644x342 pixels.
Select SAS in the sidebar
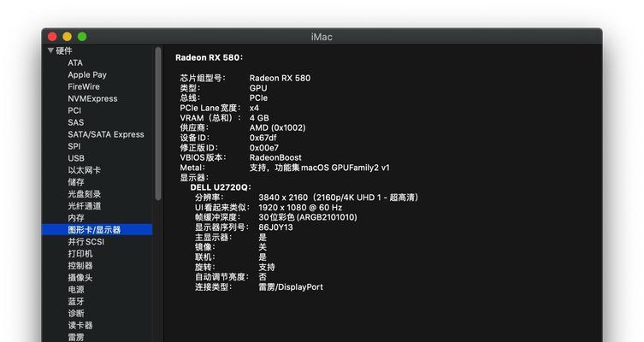tap(75, 122)
